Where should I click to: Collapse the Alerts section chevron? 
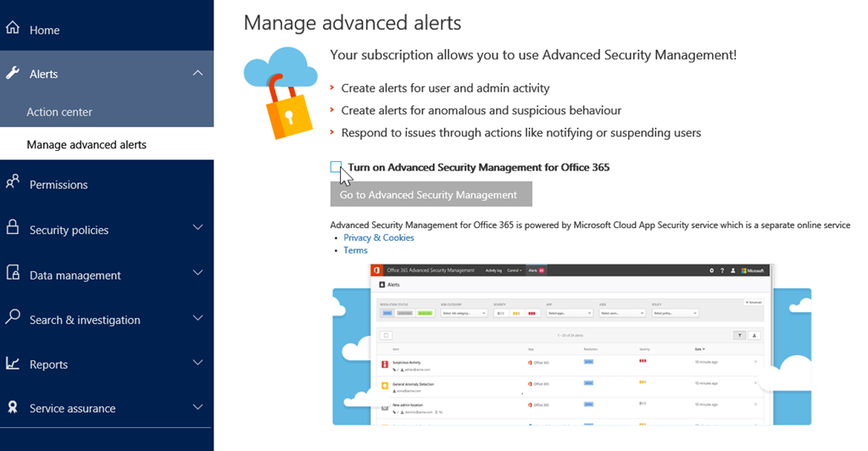click(198, 74)
